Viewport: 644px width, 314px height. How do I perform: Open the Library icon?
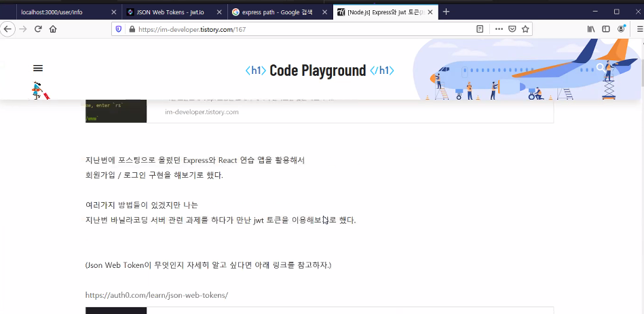(591, 29)
